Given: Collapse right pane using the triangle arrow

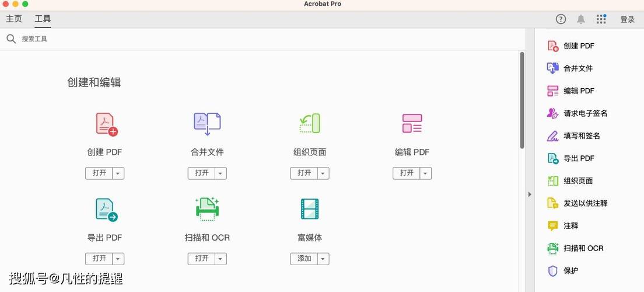Looking at the screenshot, I should coord(530,194).
